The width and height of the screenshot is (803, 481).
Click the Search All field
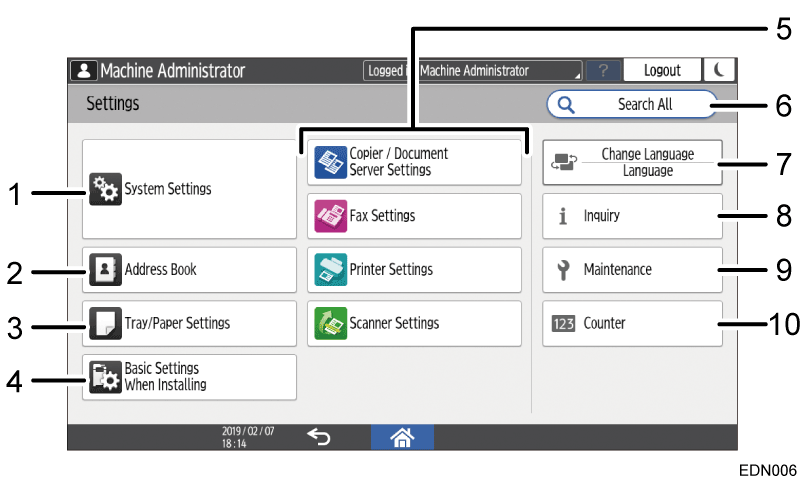(632, 104)
